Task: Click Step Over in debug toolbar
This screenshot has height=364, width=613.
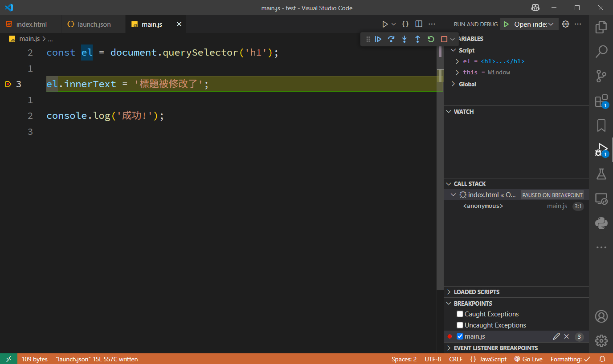Action: pyautogui.click(x=391, y=39)
